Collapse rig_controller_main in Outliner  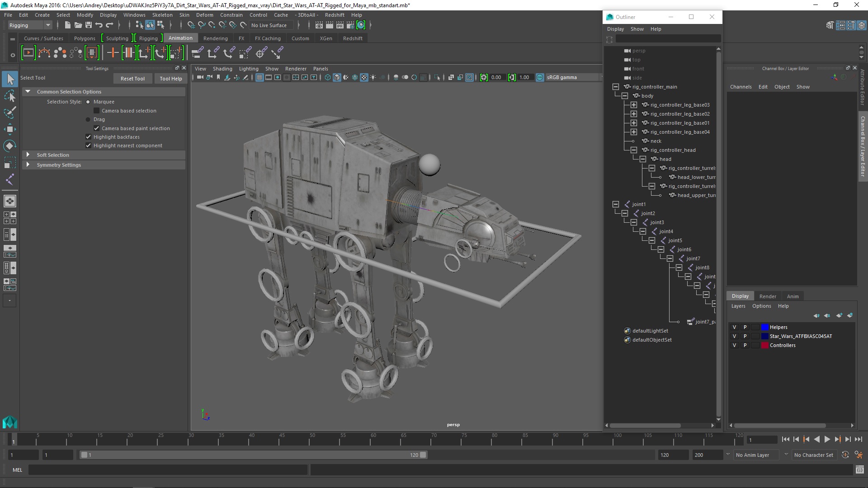[x=616, y=87]
